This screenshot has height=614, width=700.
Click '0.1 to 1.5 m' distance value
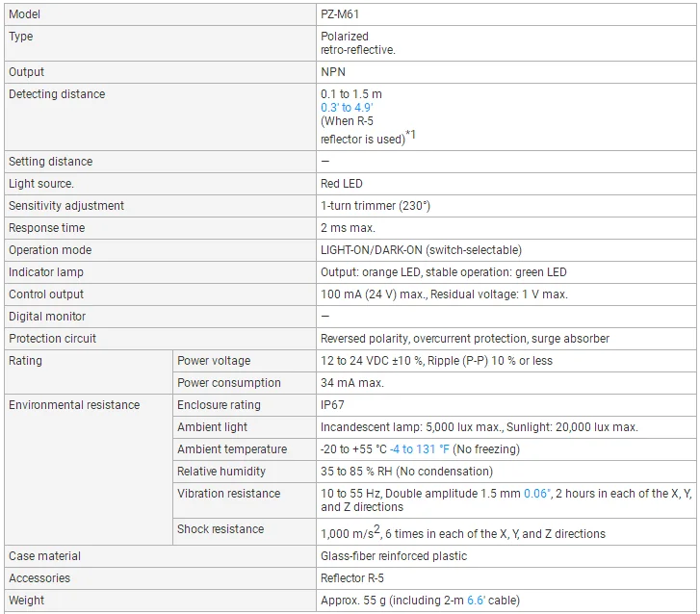tap(351, 94)
